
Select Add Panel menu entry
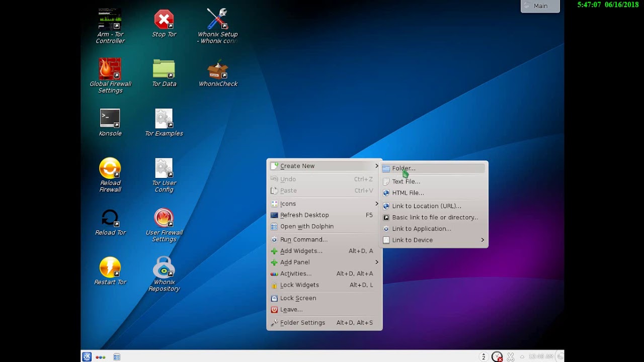(x=325, y=262)
